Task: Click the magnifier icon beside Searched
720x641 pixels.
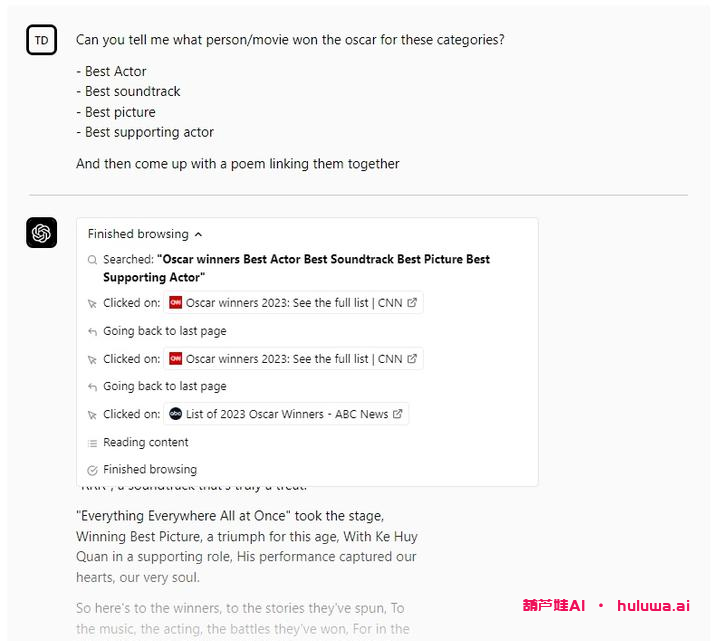Action: click(x=92, y=260)
